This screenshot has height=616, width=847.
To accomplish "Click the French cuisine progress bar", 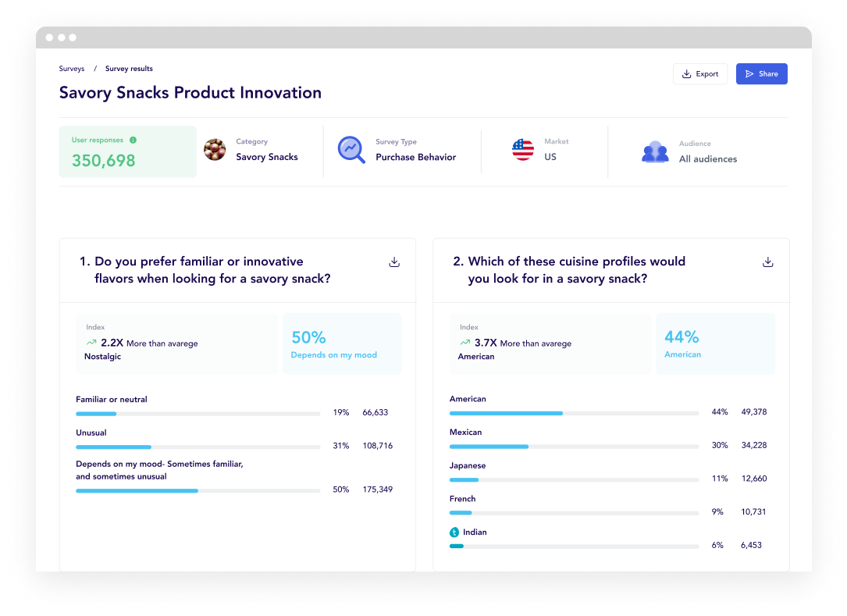I will [575, 513].
